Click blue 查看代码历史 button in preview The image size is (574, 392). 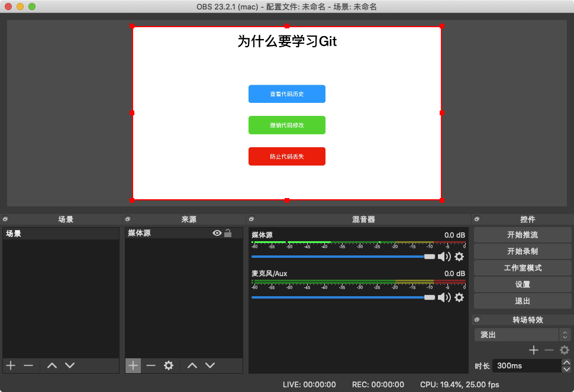(x=286, y=94)
